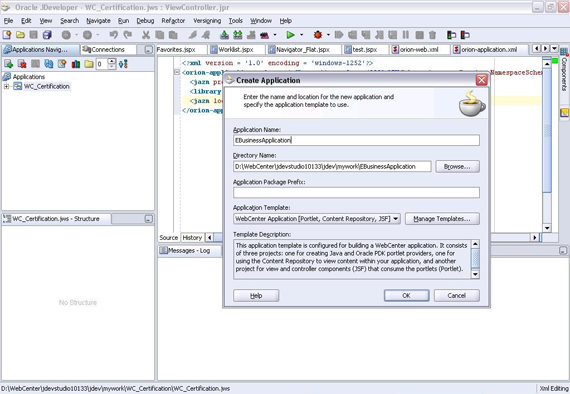This screenshot has width=570, height=394.
Task: Run the application with green play icon
Action: (290, 35)
